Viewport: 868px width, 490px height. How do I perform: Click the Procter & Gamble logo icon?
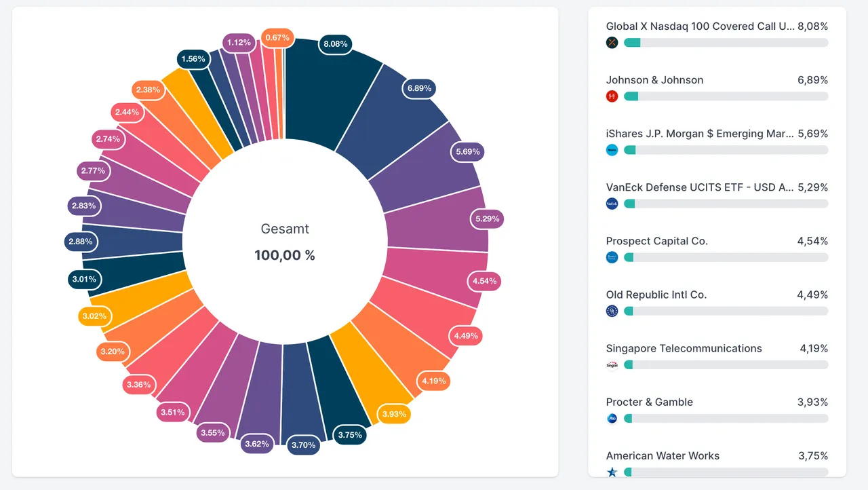click(x=612, y=419)
